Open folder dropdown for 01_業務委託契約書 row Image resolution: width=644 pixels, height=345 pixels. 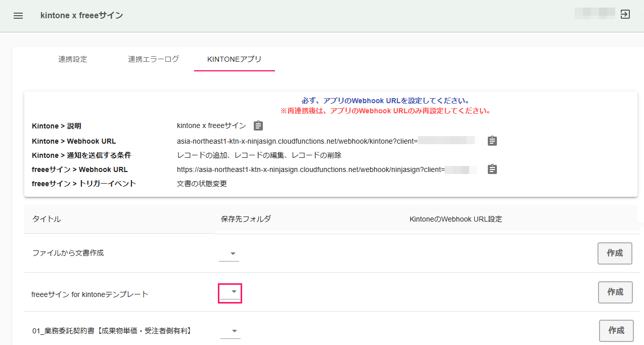coord(231,331)
